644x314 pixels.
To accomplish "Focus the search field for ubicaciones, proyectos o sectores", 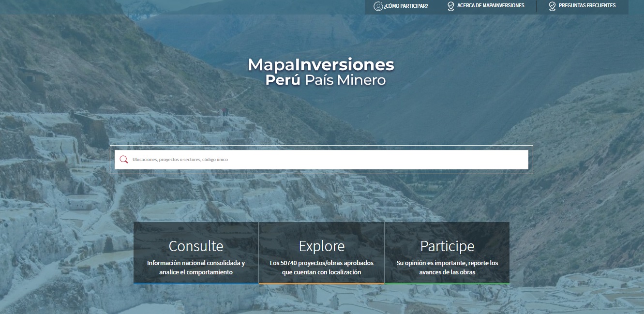I will (324, 160).
